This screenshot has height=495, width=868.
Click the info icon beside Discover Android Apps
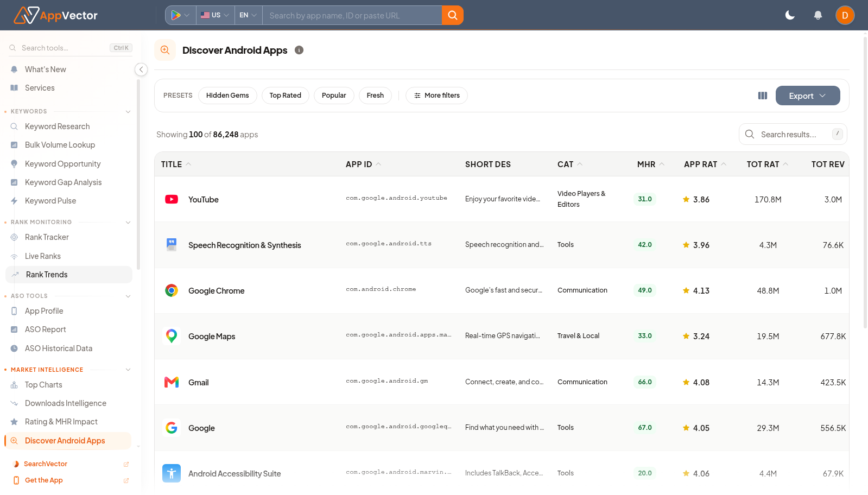299,50
